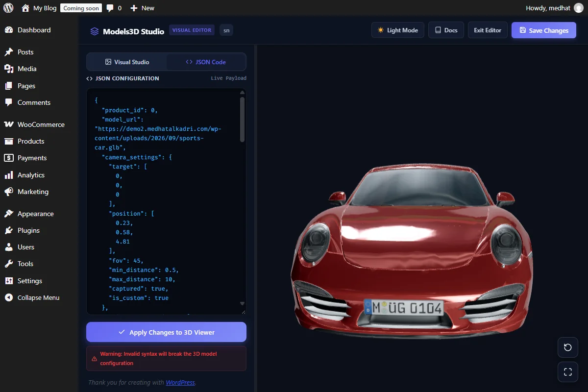Click the Dashboard gauge icon
The width and height of the screenshot is (588, 392).
click(x=9, y=30)
